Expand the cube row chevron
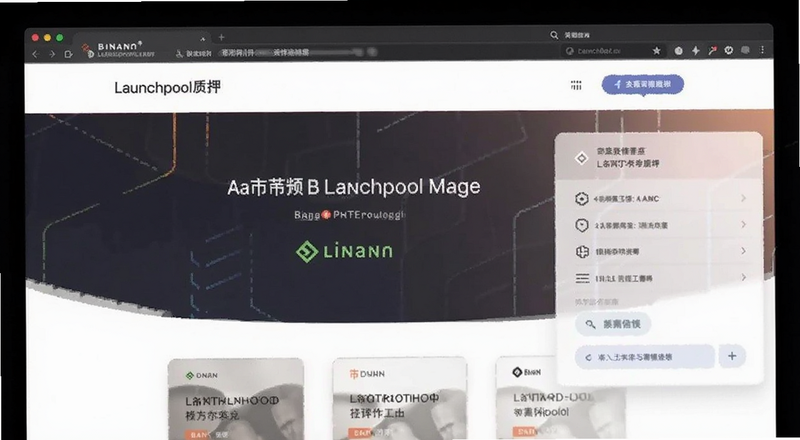 click(x=743, y=251)
